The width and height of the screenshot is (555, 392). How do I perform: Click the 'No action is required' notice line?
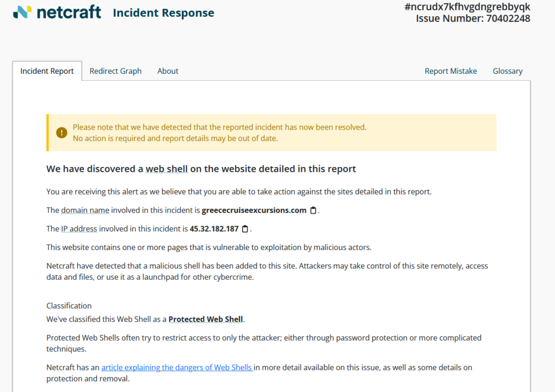pyautogui.click(x=175, y=138)
